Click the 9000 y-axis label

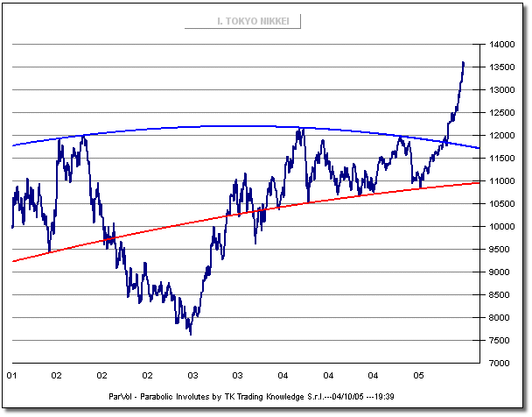(x=502, y=272)
